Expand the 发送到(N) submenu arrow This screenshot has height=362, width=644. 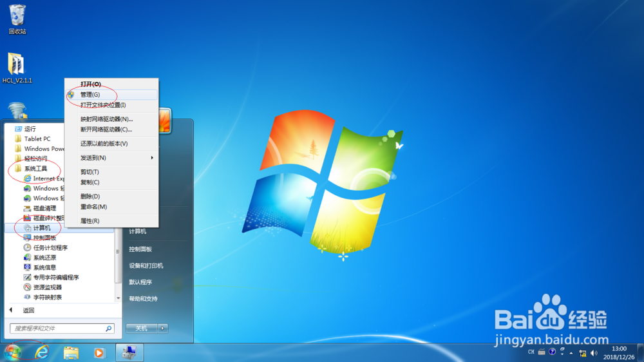(152, 158)
